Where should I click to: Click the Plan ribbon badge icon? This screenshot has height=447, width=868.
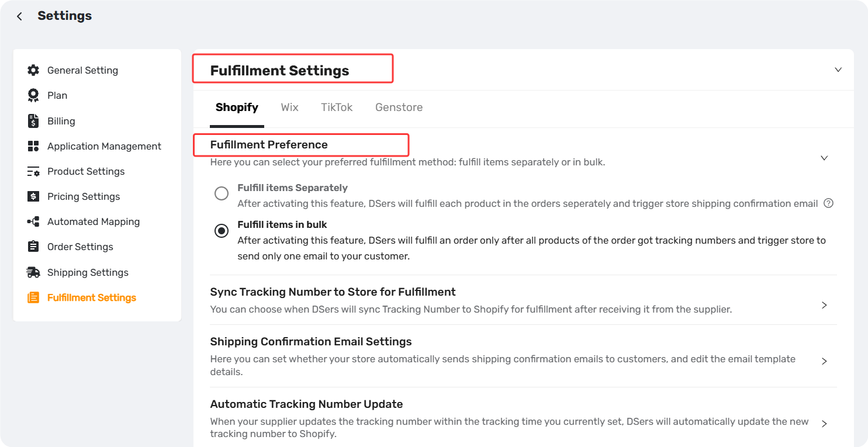[x=33, y=95]
